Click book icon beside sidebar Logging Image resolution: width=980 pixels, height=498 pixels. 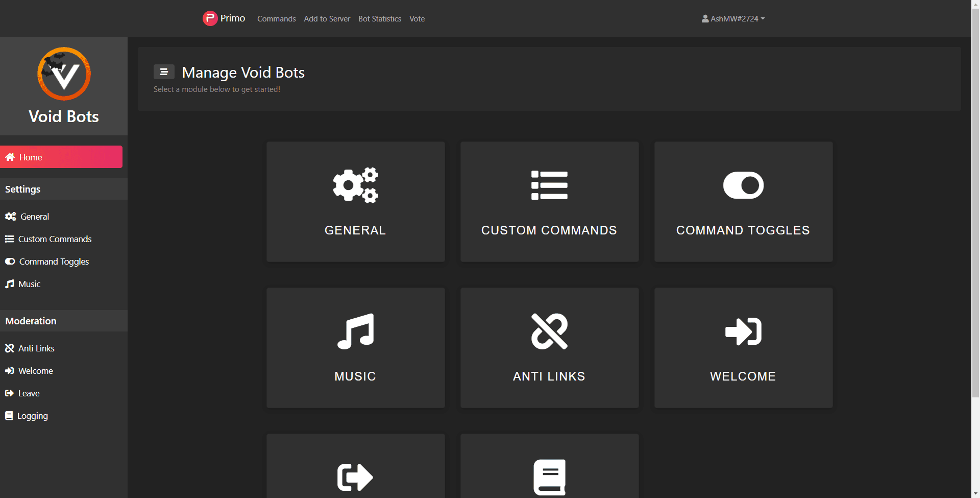(x=9, y=416)
